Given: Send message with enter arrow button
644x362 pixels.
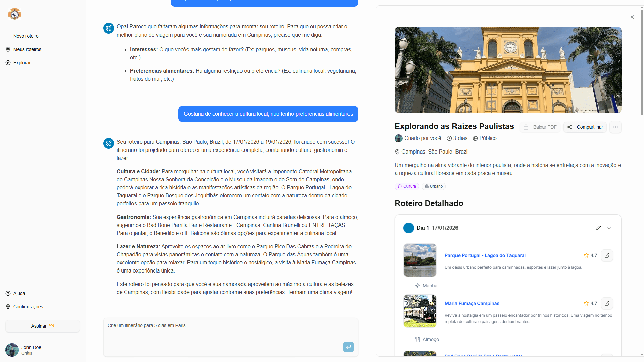Looking at the screenshot, I should 348,347.
